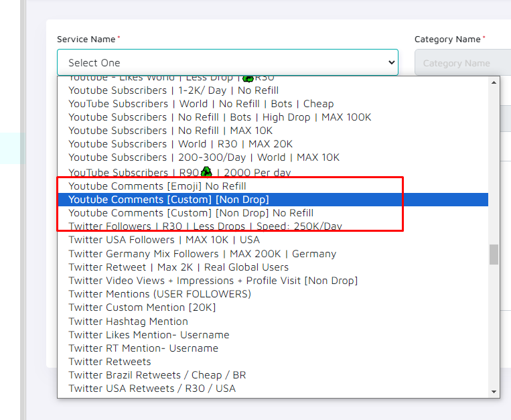The height and width of the screenshot is (420, 511).
Task: Select Twitter Hashtag Mention option
Action: pos(273,322)
